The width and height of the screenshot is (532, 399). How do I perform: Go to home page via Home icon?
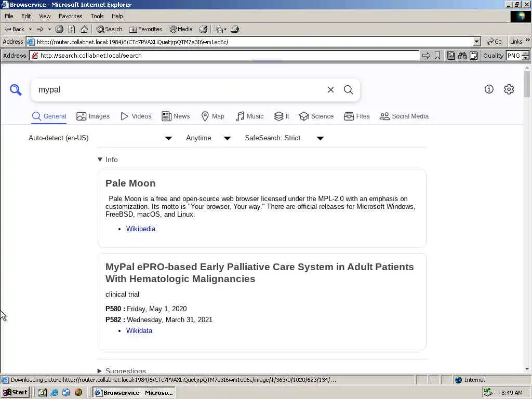(84, 29)
